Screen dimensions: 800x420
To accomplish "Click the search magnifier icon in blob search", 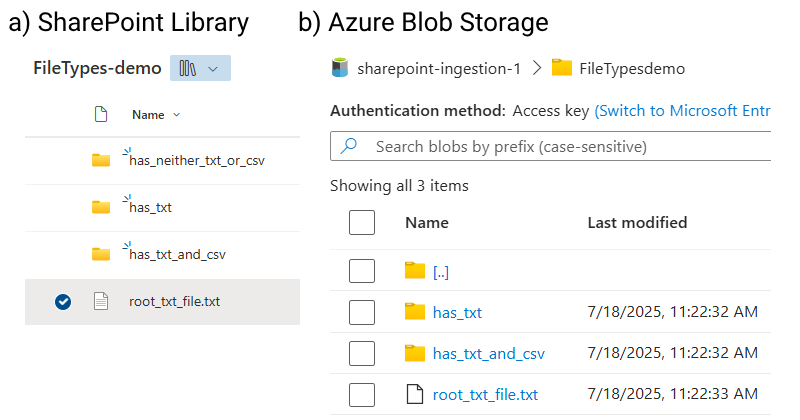I will [349, 147].
